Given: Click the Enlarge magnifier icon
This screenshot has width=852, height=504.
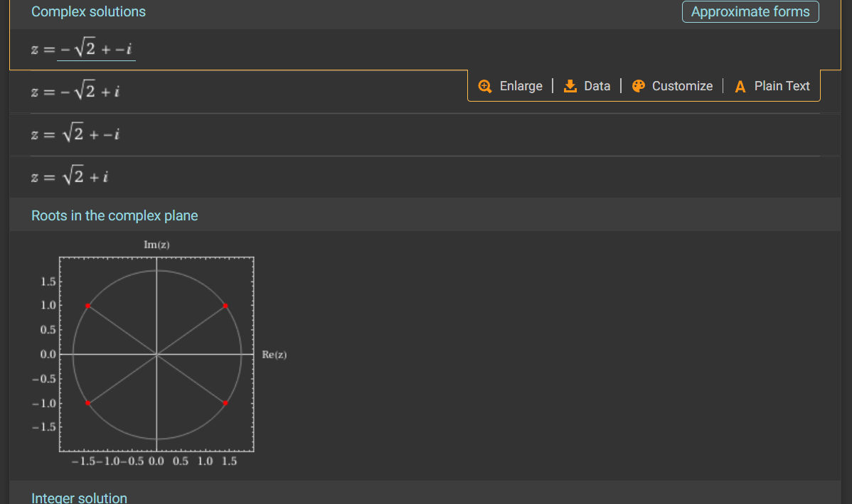Looking at the screenshot, I should click(485, 86).
